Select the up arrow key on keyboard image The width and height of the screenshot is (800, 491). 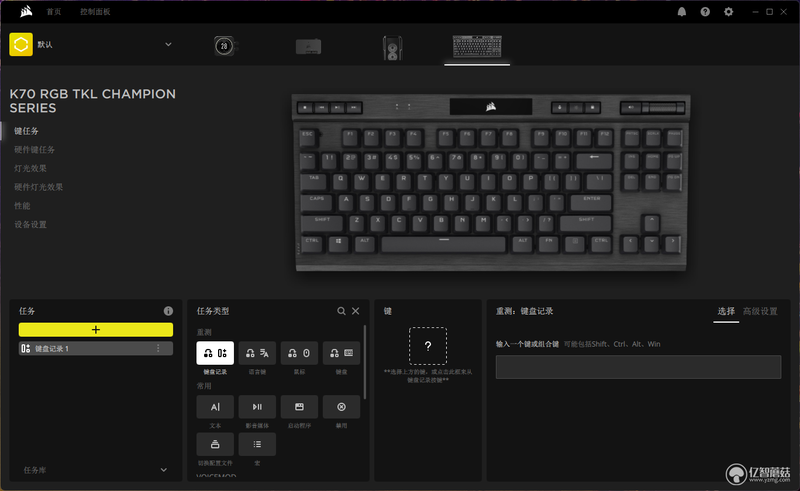pyautogui.click(x=651, y=223)
